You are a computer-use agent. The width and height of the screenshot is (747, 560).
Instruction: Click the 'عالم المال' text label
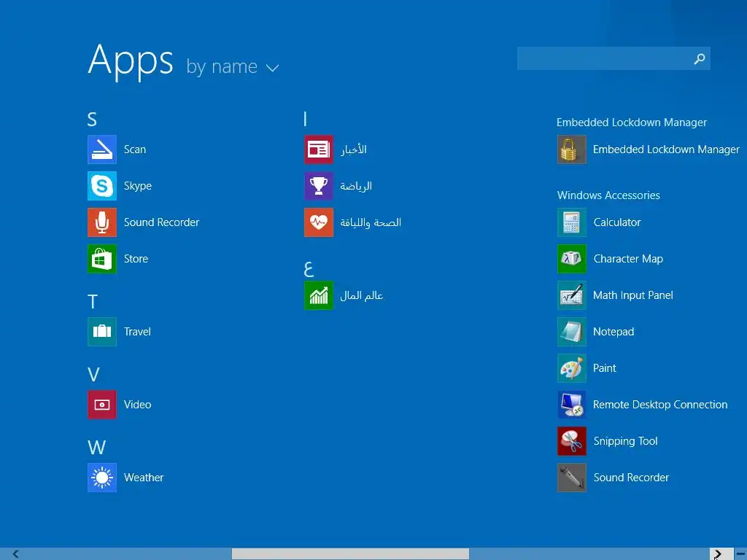pos(362,296)
